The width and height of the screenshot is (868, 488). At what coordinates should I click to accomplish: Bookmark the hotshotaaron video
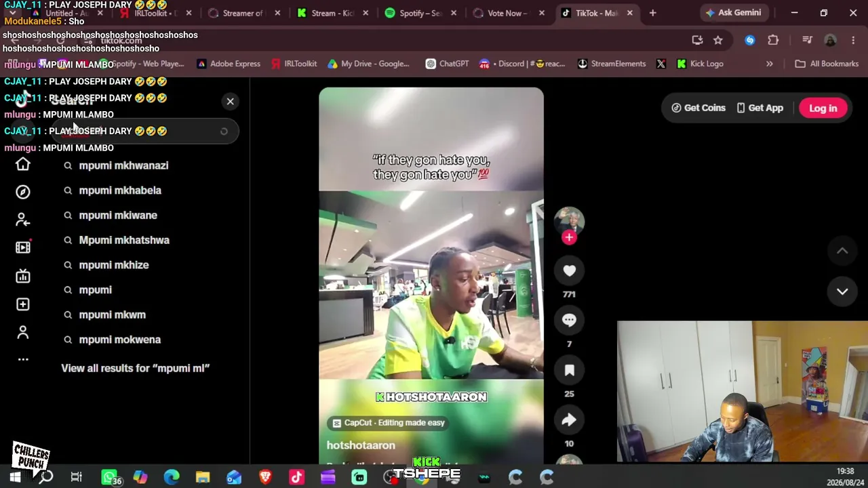pyautogui.click(x=569, y=370)
